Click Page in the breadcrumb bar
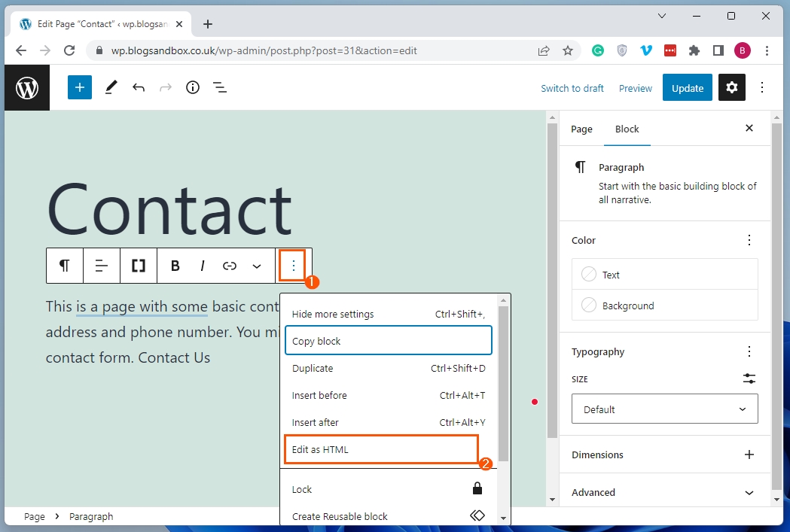 pyautogui.click(x=34, y=516)
